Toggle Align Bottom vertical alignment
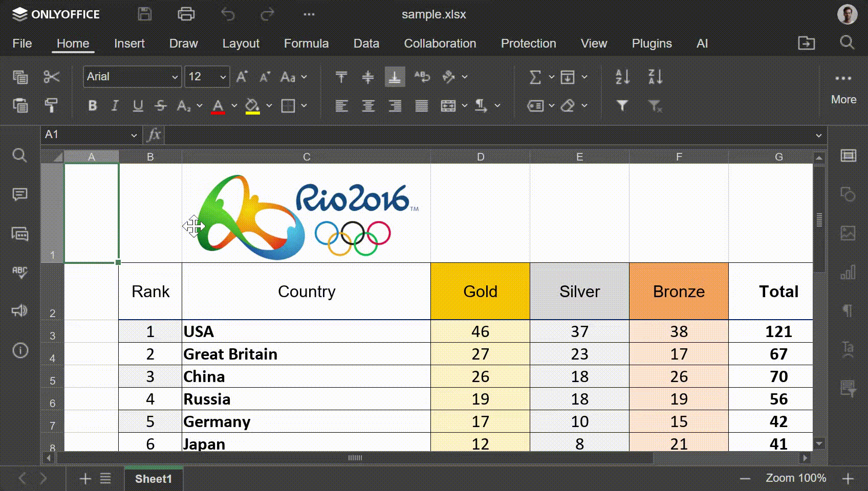The height and width of the screenshot is (491, 868). click(395, 77)
